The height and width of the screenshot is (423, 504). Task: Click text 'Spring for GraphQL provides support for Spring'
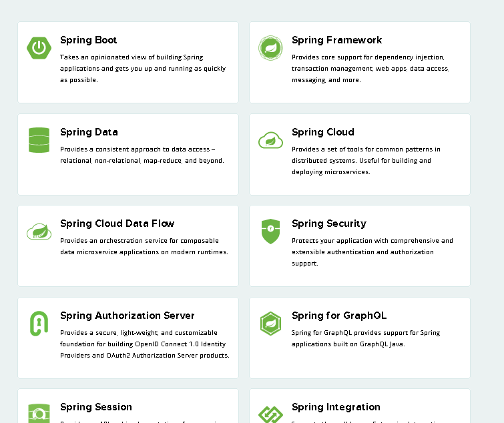[x=366, y=333]
